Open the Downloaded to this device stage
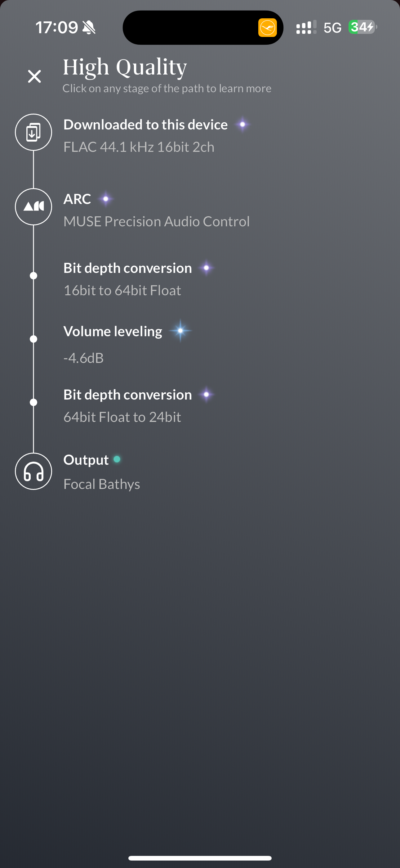 point(145,125)
